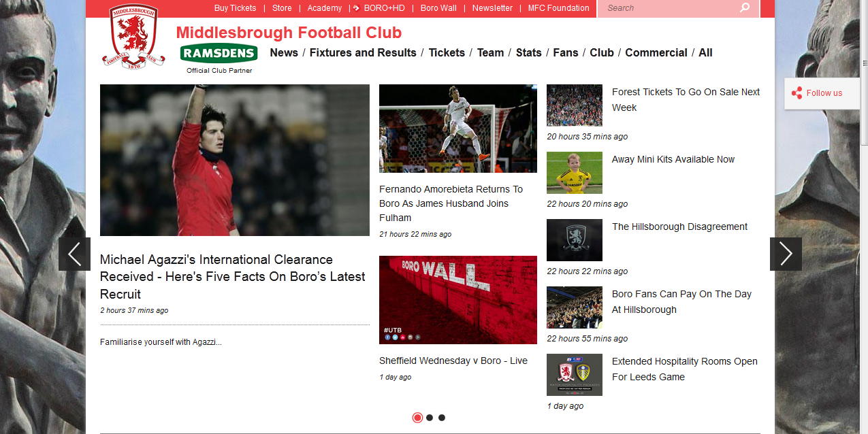Open the Commercial menu
The image size is (868, 434).
click(x=656, y=53)
